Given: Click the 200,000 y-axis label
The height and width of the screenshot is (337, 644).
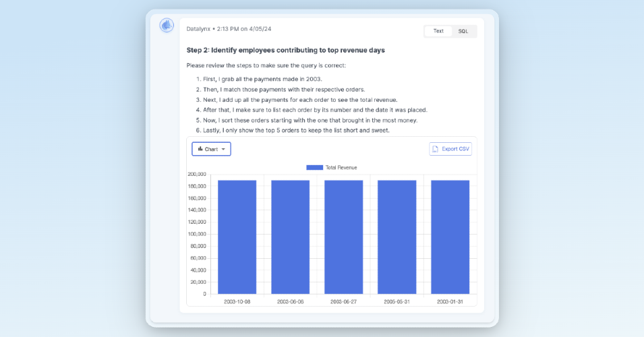Looking at the screenshot, I should point(197,174).
